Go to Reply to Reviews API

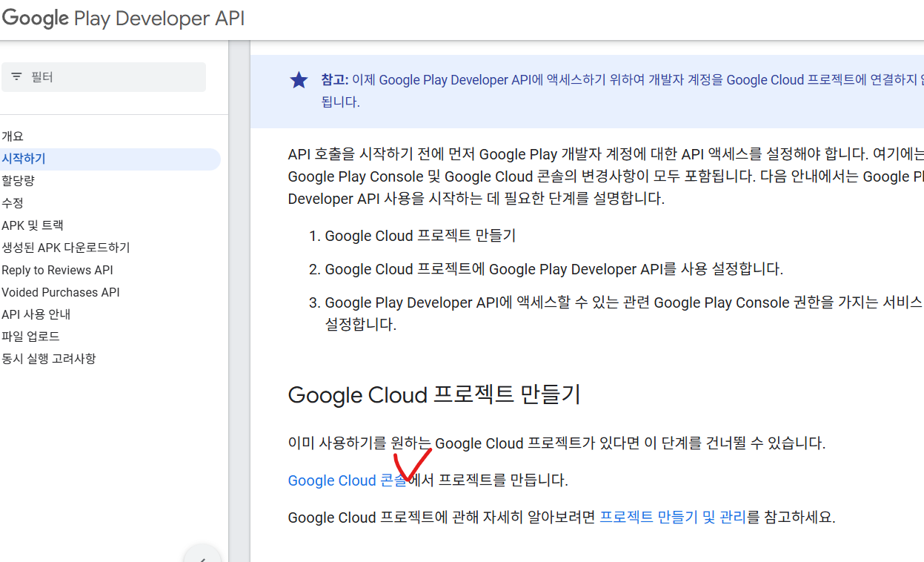(57, 270)
